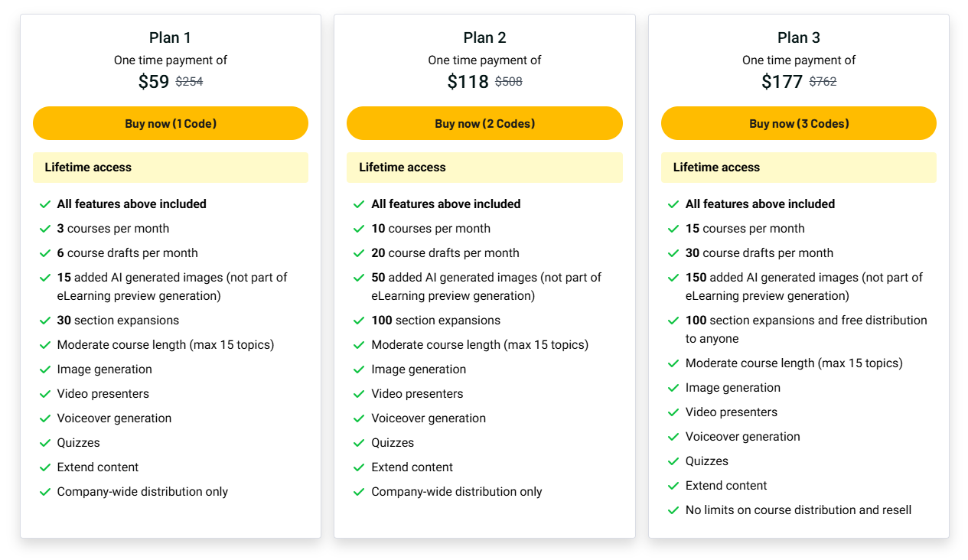Click Buy now (1 Code) button
The image size is (968, 560).
click(170, 123)
